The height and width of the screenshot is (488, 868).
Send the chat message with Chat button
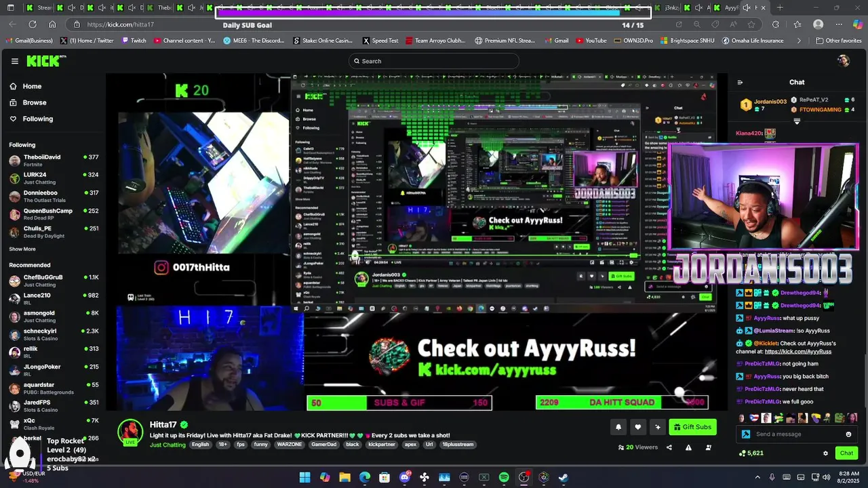pyautogui.click(x=846, y=453)
